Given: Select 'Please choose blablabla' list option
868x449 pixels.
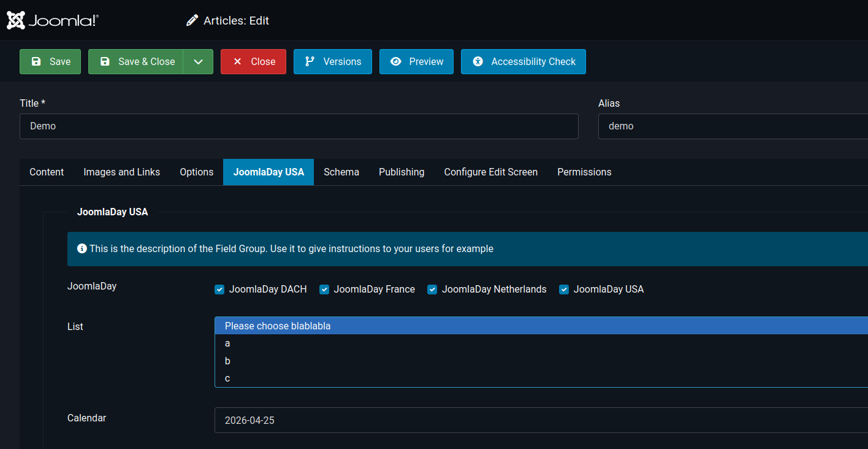Looking at the screenshot, I should click(541, 326).
